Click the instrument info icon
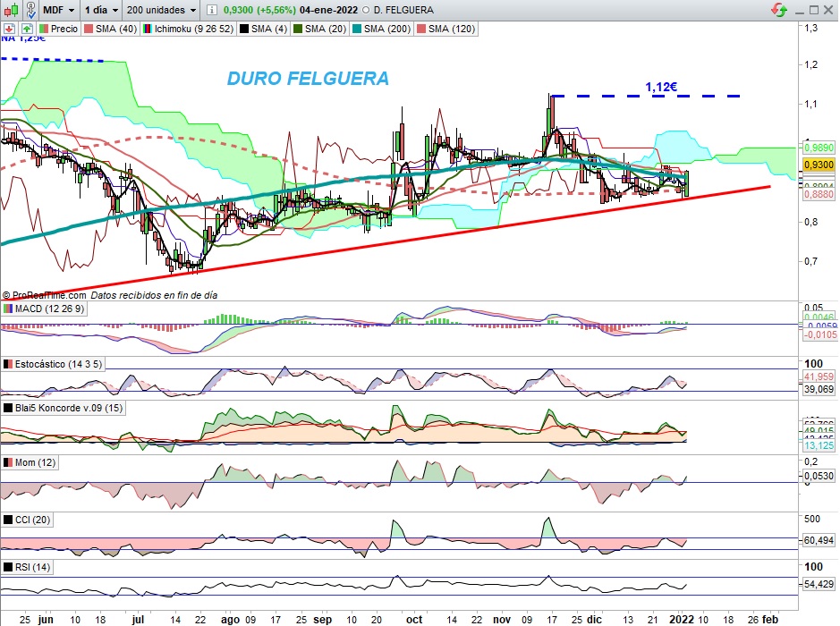 [212, 10]
